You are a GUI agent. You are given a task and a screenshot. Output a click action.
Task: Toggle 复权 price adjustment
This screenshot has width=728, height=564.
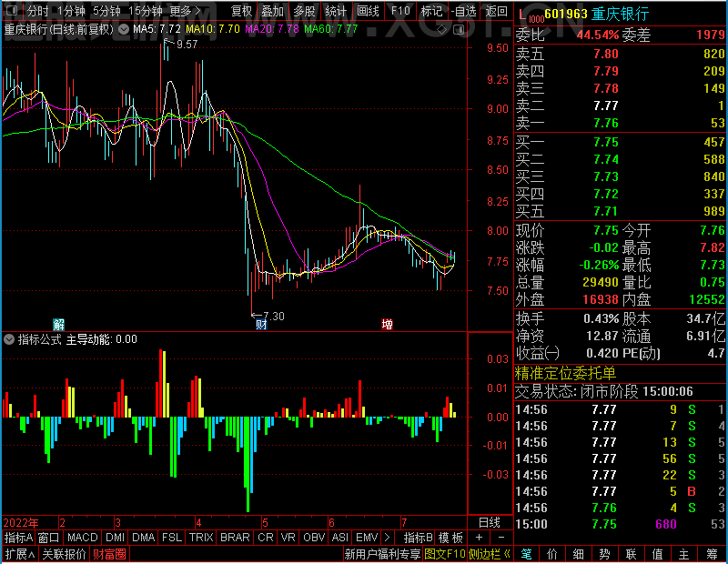point(241,11)
